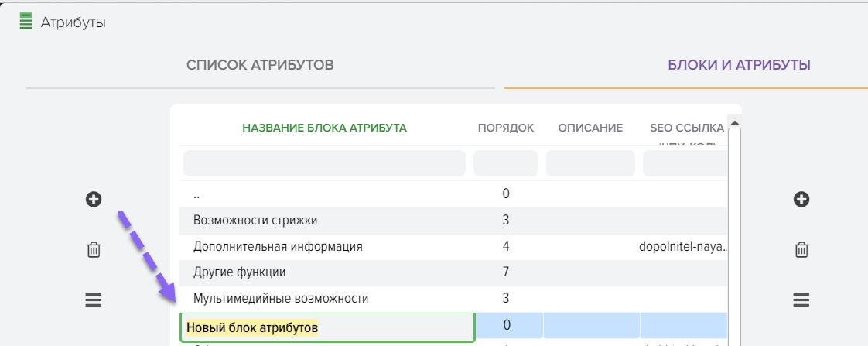Click the block name filter field
Image resolution: width=868 pixels, height=346 pixels.
click(324, 163)
